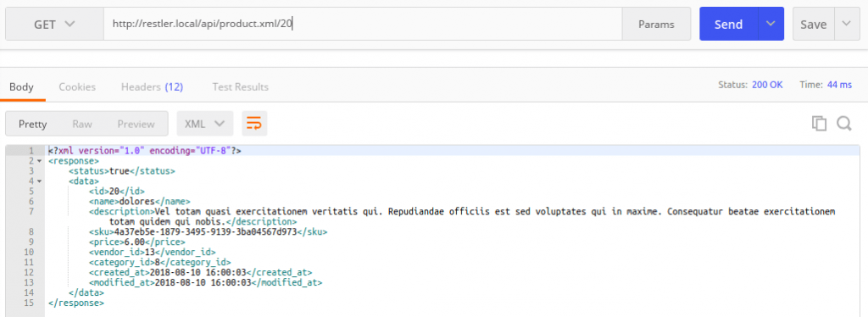Open the Test Results tab

[240, 86]
